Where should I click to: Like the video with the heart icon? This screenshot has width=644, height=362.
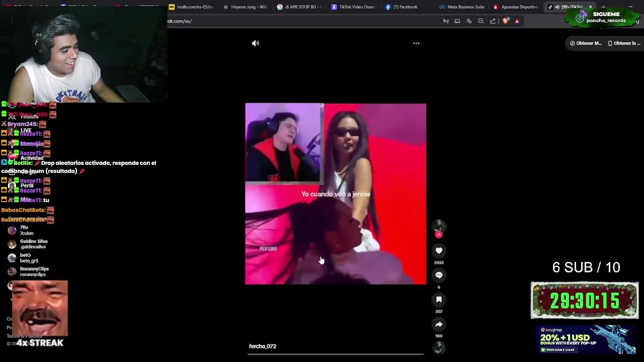pyautogui.click(x=439, y=250)
